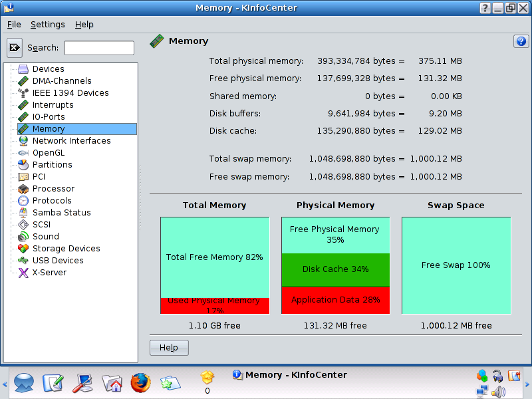
Task: Click the Disk Cache 34% green segment
Action: [x=336, y=270]
